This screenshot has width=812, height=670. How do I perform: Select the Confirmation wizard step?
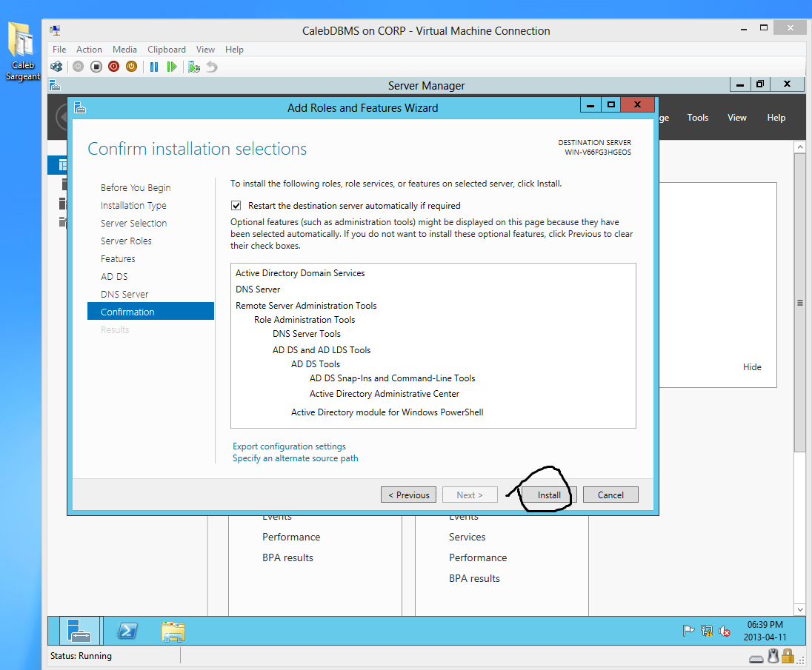(x=150, y=312)
